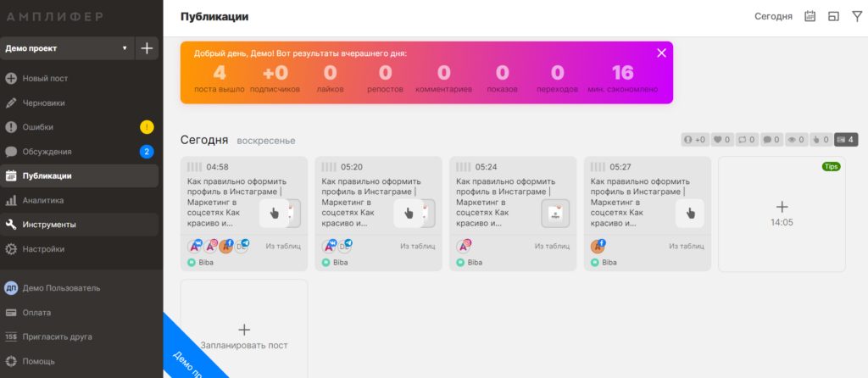Open the Демо Пользователь account menu
868x378 pixels.
pos(61,288)
